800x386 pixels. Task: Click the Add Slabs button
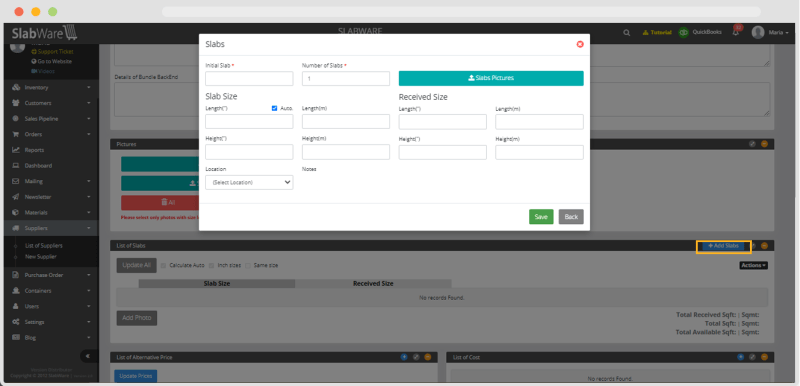[x=723, y=246]
